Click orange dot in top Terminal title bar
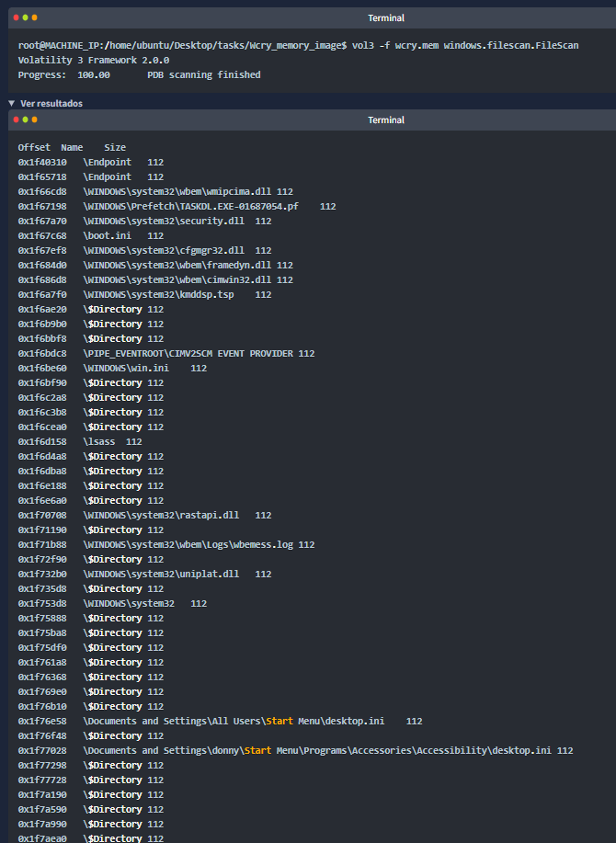 (34, 17)
